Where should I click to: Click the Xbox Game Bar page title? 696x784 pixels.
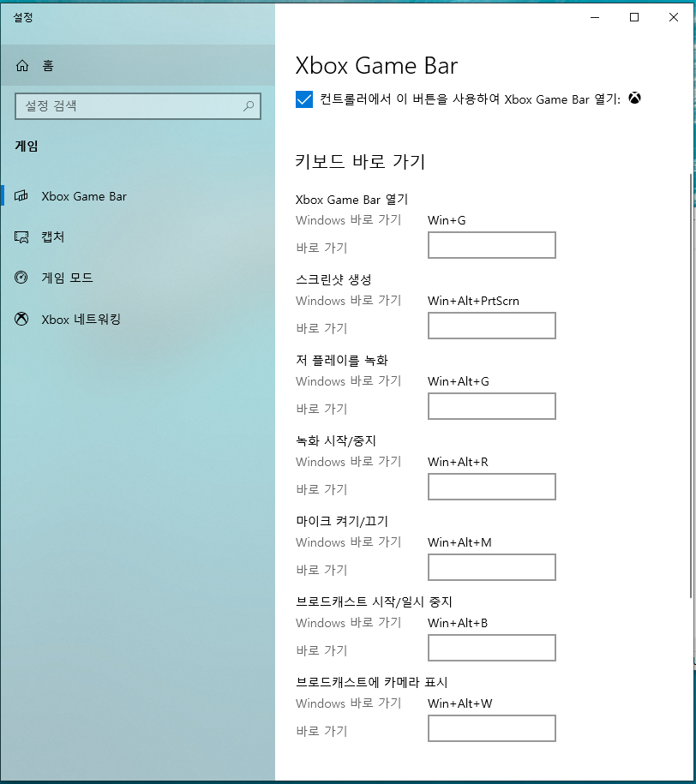coord(376,65)
